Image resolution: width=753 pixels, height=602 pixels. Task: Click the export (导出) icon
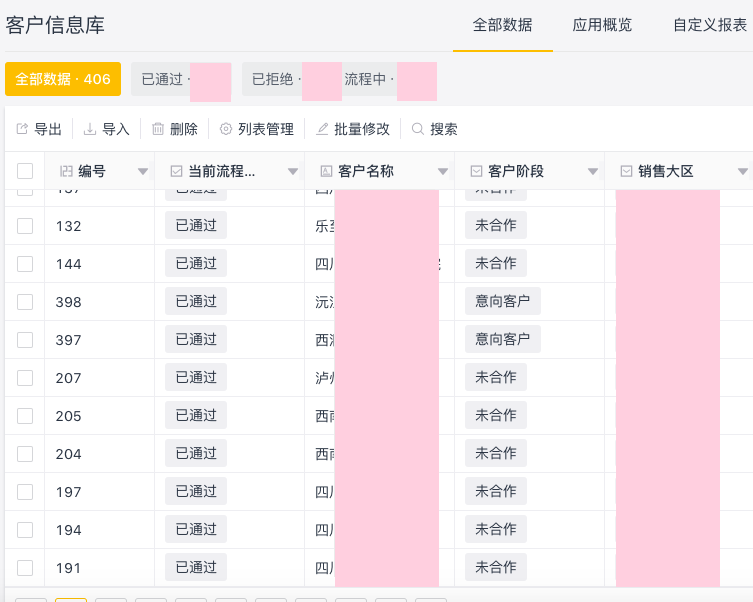(x=22, y=129)
